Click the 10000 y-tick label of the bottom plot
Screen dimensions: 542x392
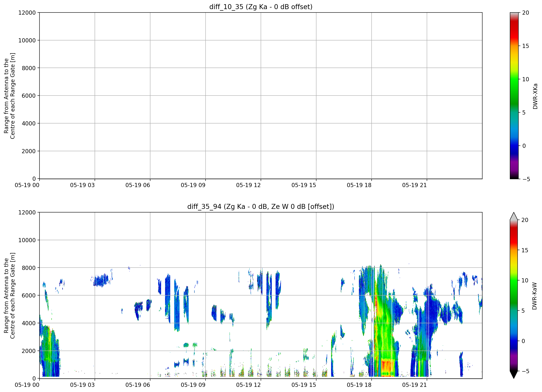tap(27, 240)
